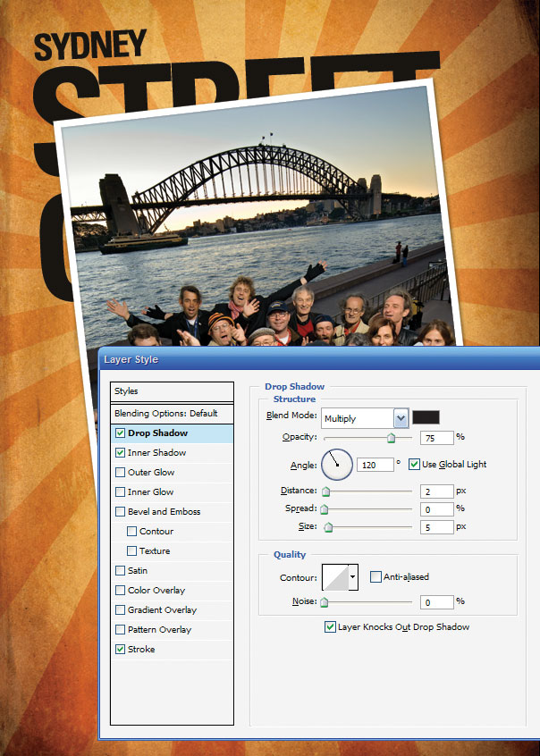Select the Stroke effect label
The image size is (540, 756).
pyautogui.click(x=141, y=650)
